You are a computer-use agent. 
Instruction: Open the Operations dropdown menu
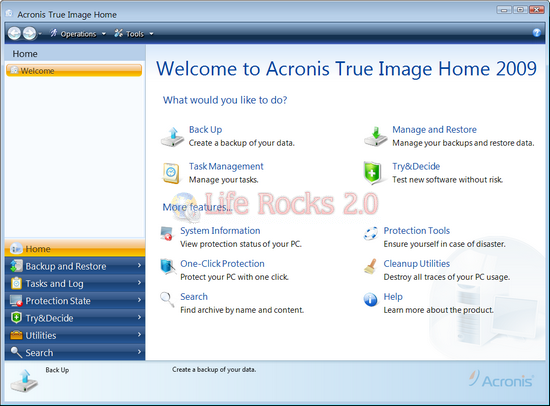tap(77, 34)
